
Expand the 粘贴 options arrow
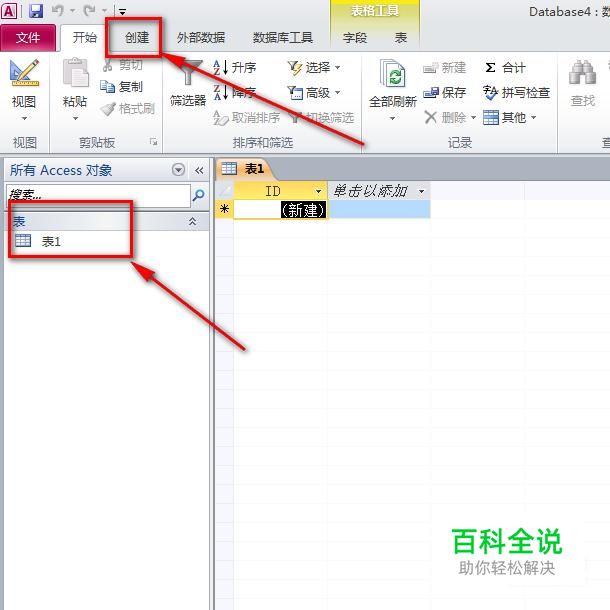[x=75, y=118]
